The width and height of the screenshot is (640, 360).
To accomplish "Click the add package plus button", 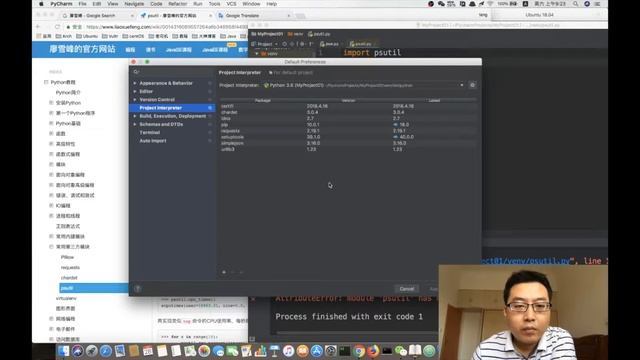I will 224,272.
